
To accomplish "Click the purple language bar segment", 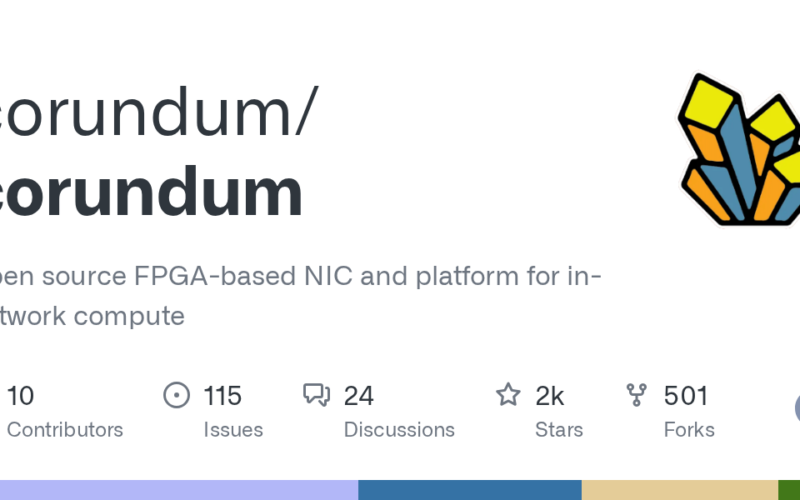I will tap(178, 490).
